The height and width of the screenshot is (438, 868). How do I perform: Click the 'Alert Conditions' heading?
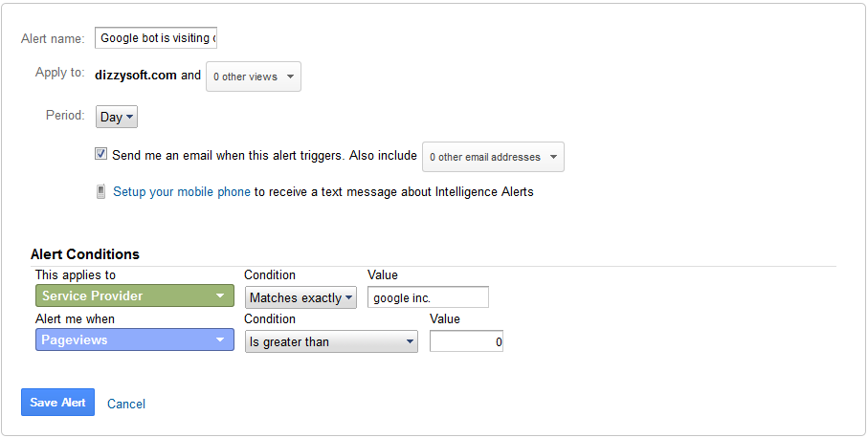tap(85, 253)
